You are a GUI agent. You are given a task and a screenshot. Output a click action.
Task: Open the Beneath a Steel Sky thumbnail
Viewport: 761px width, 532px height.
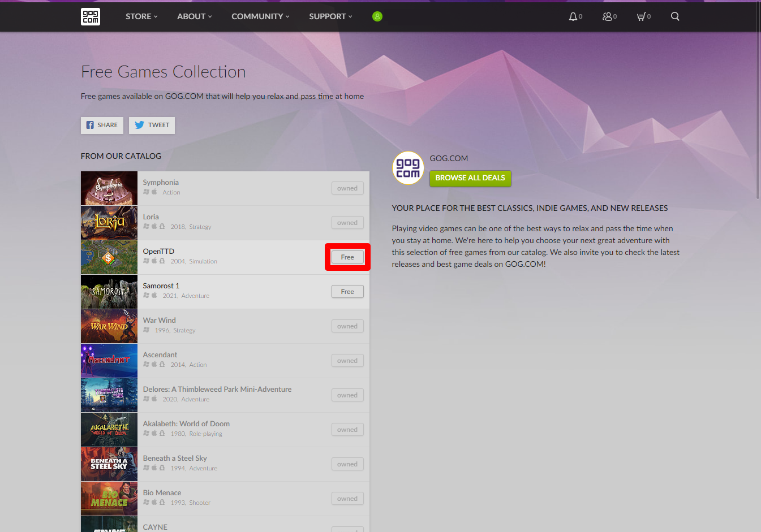(x=109, y=464)
